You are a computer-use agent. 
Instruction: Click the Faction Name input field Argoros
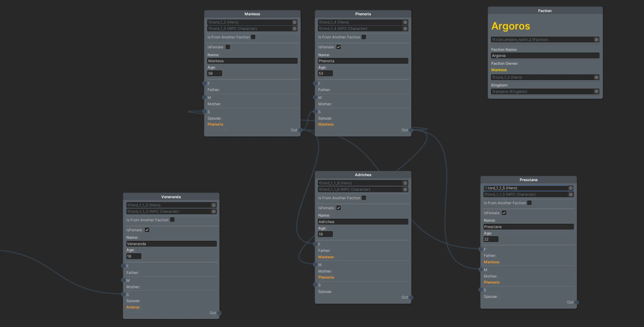coord(545,56)
